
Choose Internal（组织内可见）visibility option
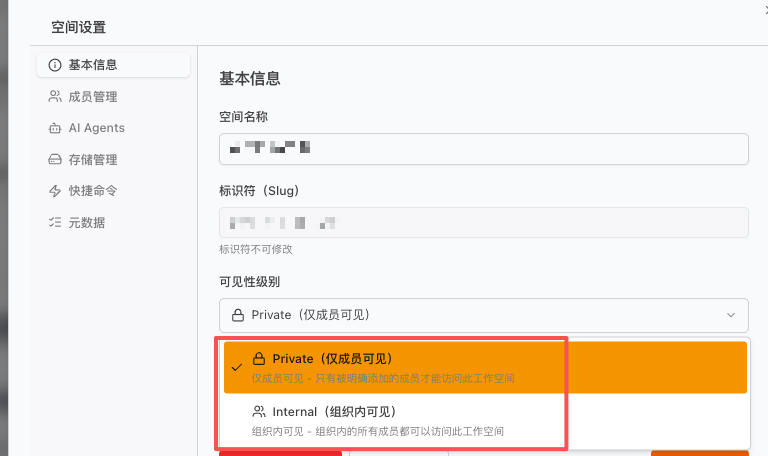[334, 411]
